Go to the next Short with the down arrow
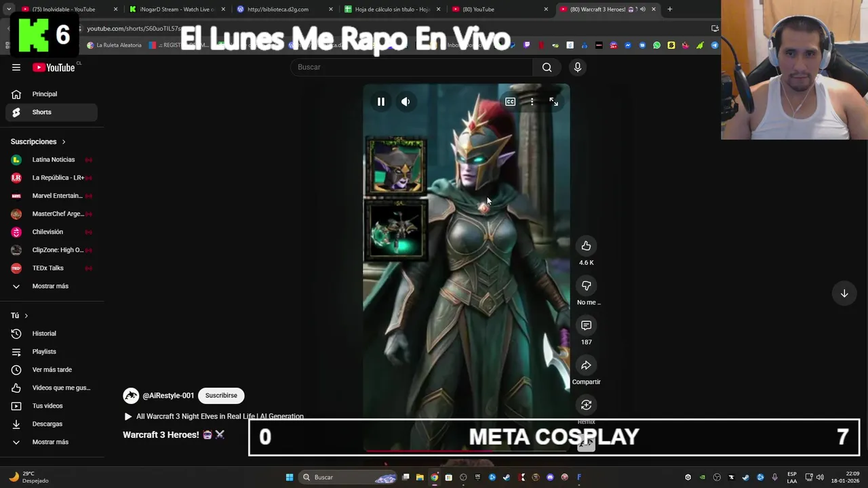The width and height of the screenshot is (868, 488). click(x=844, y=293)
